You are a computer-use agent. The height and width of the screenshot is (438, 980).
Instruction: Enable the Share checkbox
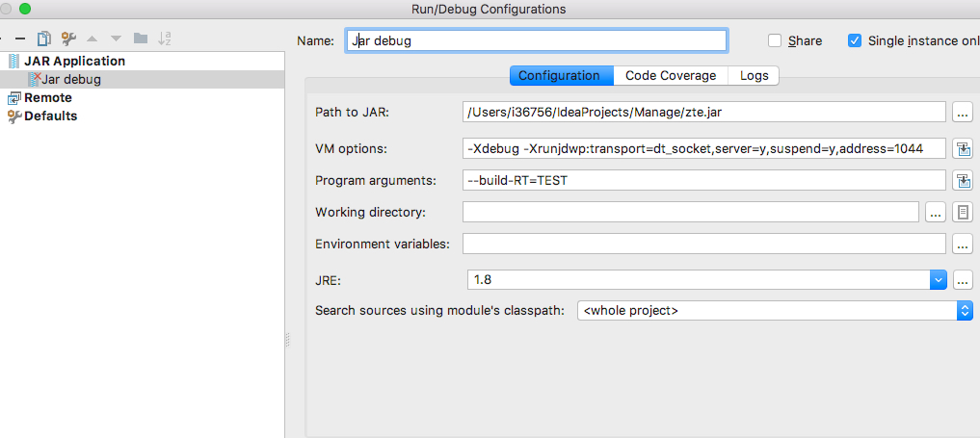[x=775, y=40]
